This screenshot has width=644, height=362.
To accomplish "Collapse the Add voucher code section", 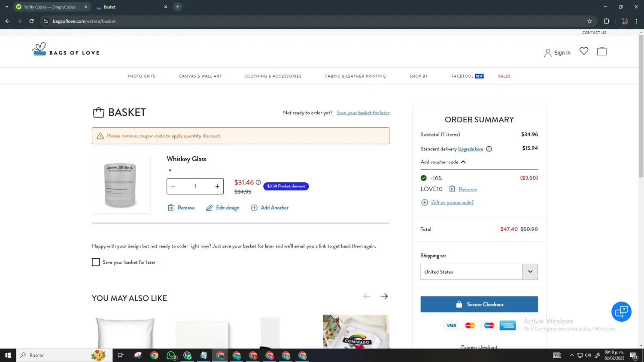I will [x=463, y=162].
